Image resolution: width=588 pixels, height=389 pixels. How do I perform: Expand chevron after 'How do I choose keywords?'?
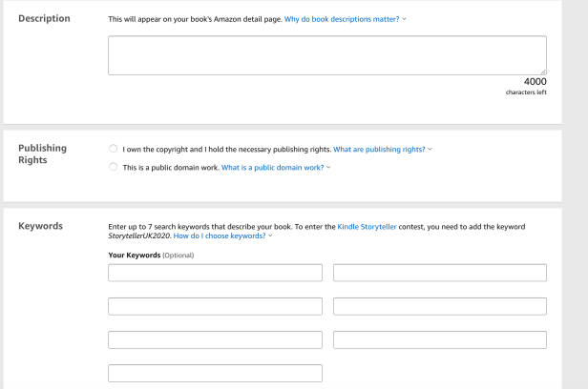[x=271, y=235]
